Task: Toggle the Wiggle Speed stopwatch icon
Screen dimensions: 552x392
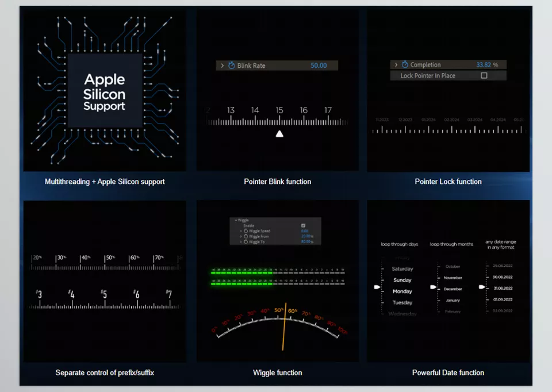Action: pyautogui.click(x=246, y=231)
